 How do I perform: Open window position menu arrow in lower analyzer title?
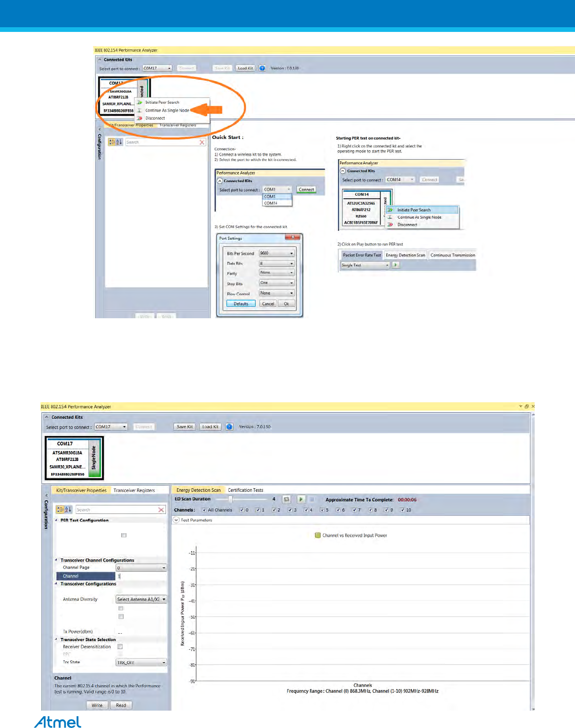click(x=521, y=406)
